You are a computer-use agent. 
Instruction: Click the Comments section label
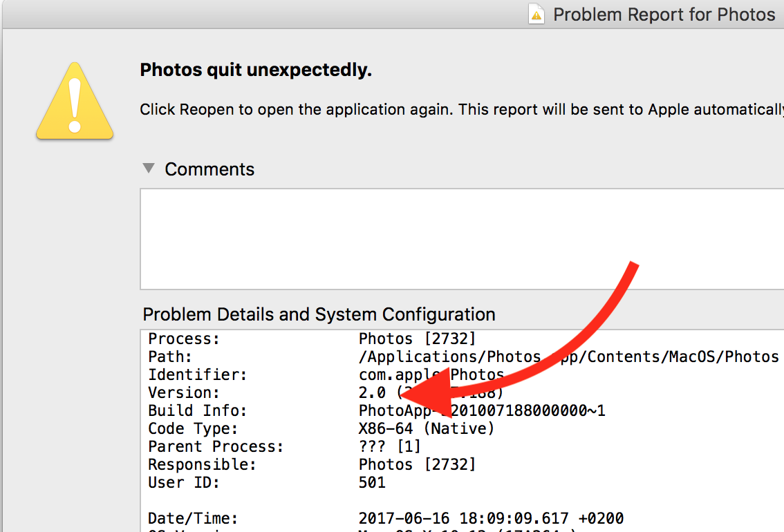(209, 169)
